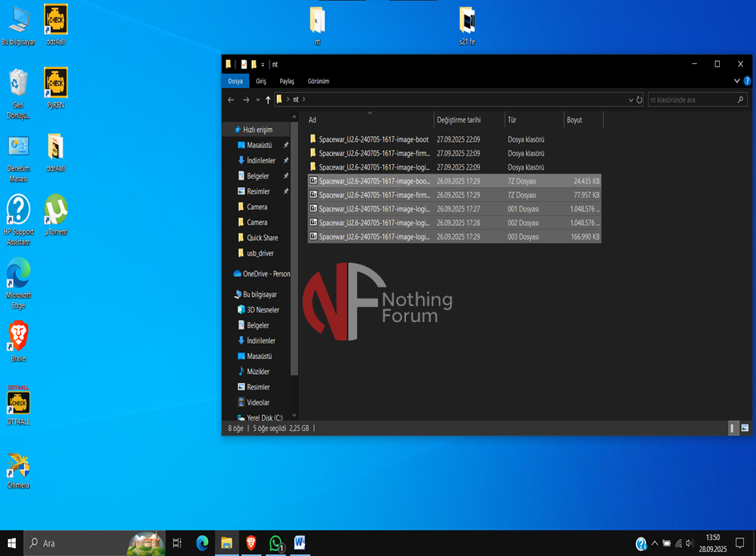The image size is (756, 556).
Task: Switch to details view in status bar
Action: [x=733, y=429]
